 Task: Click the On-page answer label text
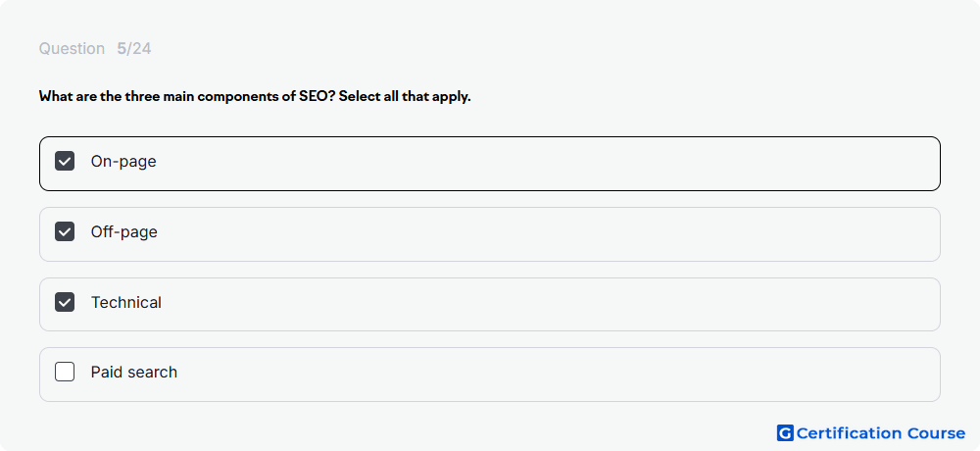tap(123, 162)
